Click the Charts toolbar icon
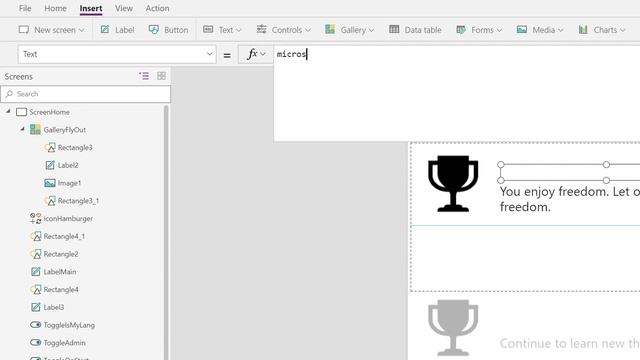Screen dimensions: 640x360 [583, 29]
